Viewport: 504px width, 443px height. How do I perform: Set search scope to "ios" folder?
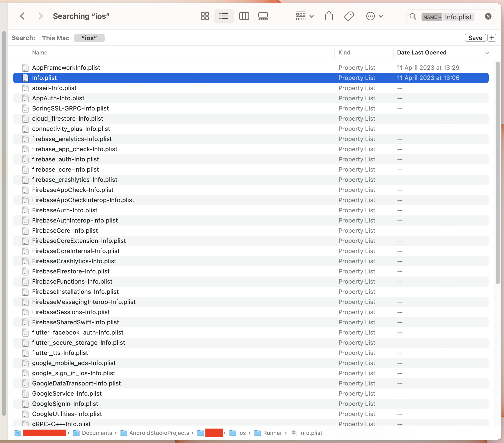coord(89,38)
